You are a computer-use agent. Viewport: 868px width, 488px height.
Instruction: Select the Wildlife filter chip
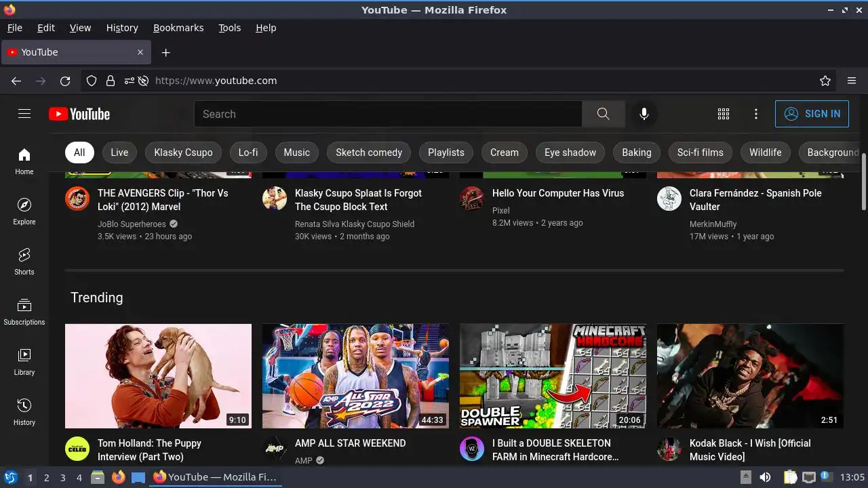766,152
